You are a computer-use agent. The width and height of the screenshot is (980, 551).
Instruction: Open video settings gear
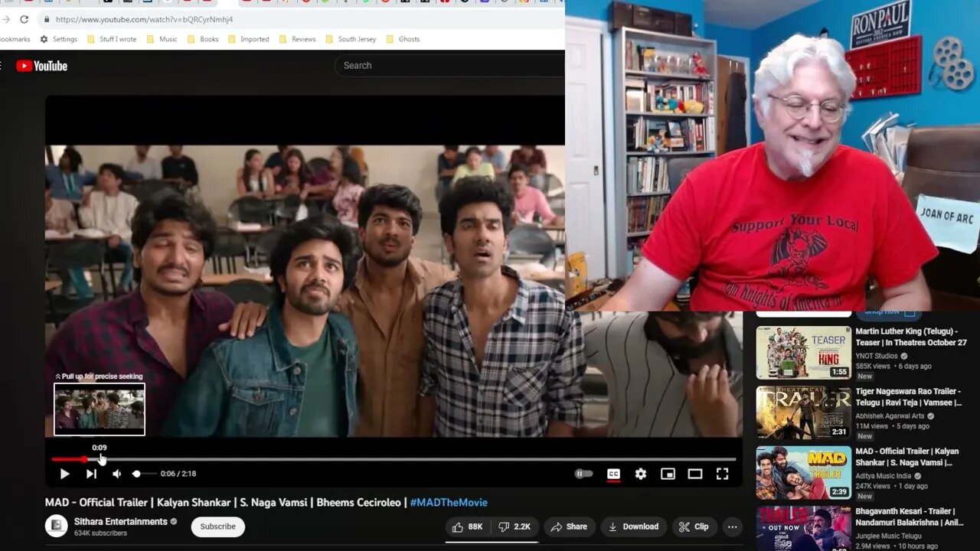click(x=641, y=474)
